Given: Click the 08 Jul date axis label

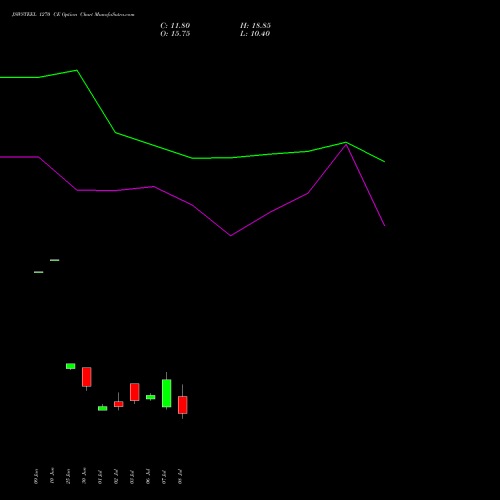Looking at the screenshot, I should tap(180, 477).
